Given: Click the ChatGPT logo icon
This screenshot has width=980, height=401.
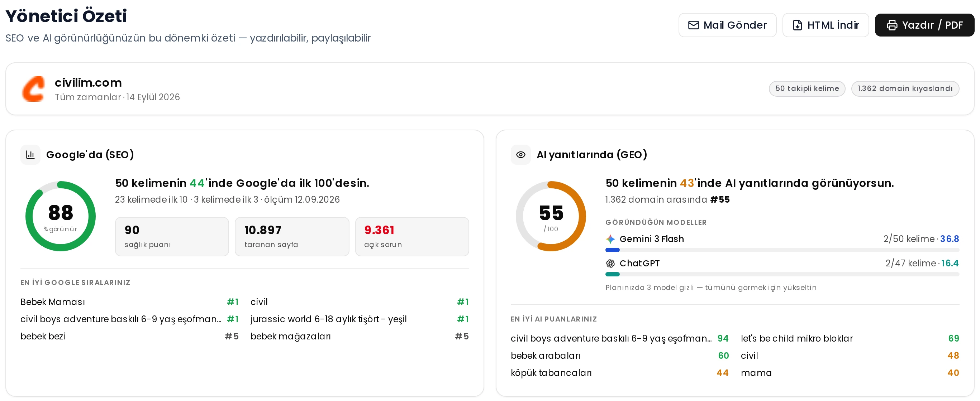Looking at the screenshot, I should [610, 264].
